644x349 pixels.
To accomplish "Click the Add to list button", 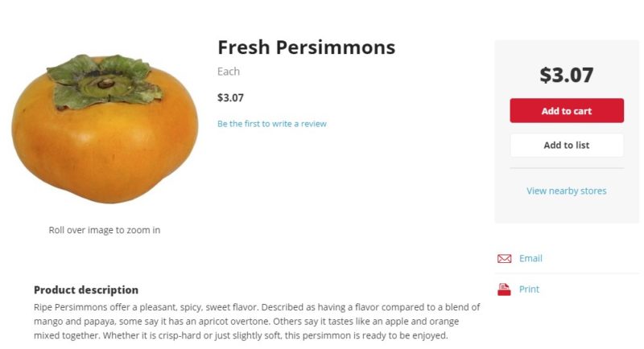I will [x=567, y=146].
